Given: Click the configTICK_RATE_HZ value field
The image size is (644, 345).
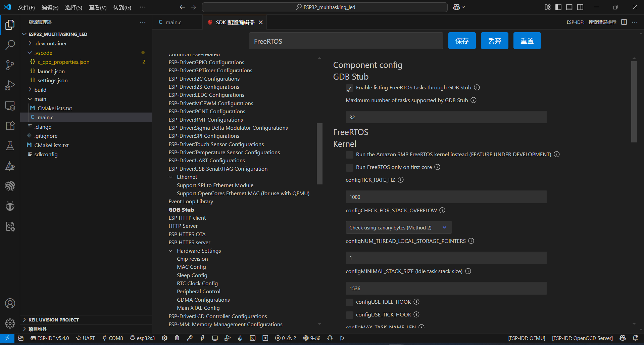Looking at the screenshot, I should [x=446, y=197].
